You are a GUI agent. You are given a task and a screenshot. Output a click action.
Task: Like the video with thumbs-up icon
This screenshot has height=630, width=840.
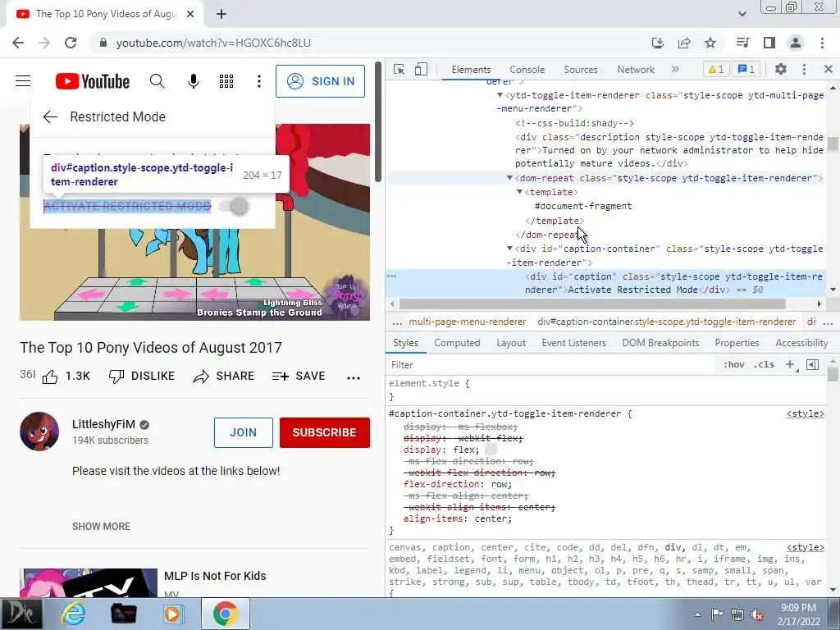click(x=50, y=377)
